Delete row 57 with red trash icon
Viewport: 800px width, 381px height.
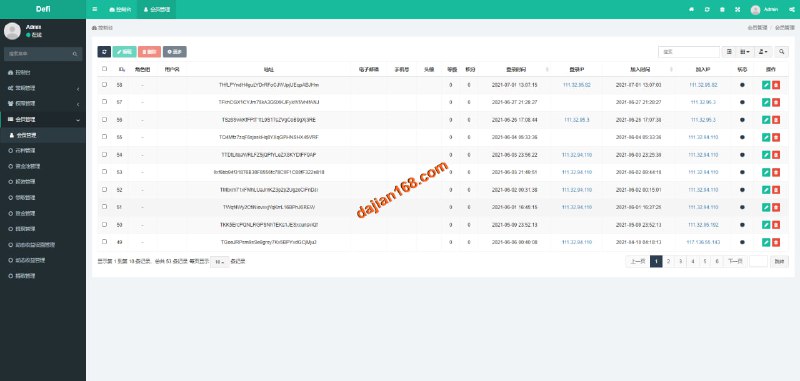click(776, 103)
